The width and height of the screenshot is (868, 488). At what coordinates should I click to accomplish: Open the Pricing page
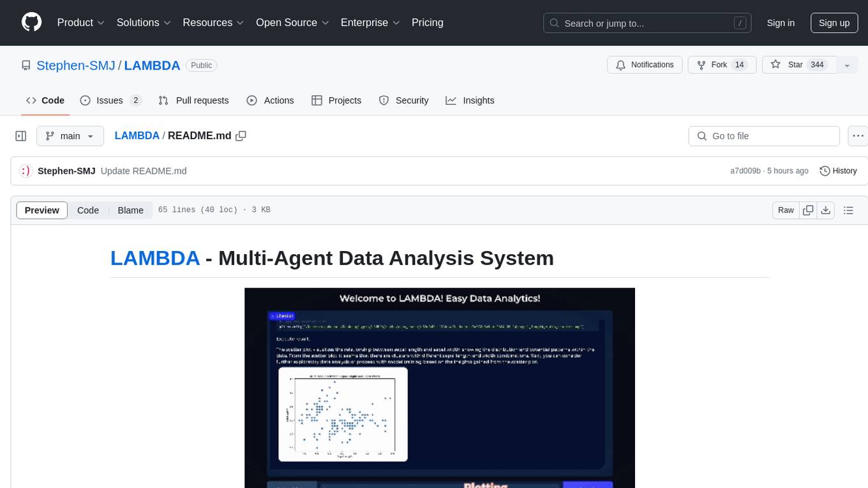click(x=428, y=22)
